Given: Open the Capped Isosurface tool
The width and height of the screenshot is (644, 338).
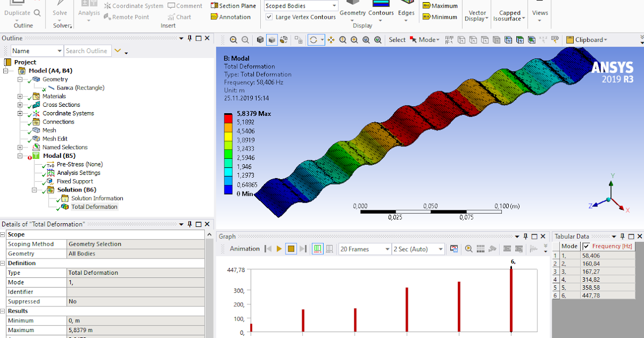Looking at the screenshot, I should click(509, 14).
